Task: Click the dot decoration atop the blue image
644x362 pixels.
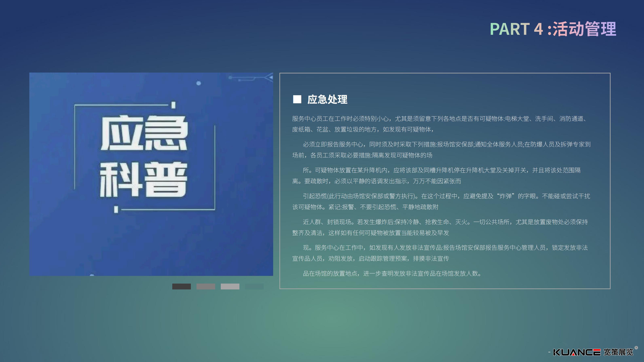Action: 199,83
